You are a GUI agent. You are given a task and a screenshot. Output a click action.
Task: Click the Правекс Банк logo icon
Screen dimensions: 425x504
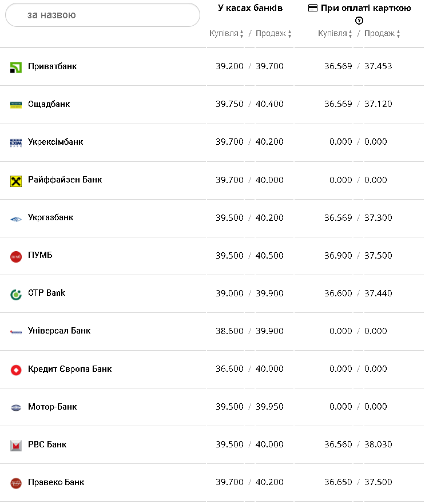tap(16, 483)
